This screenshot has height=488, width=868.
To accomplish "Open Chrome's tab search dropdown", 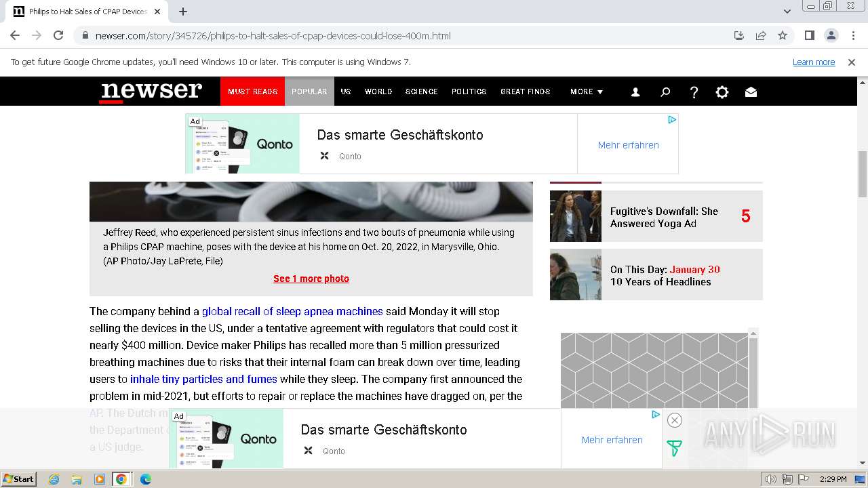I will 787,12.
